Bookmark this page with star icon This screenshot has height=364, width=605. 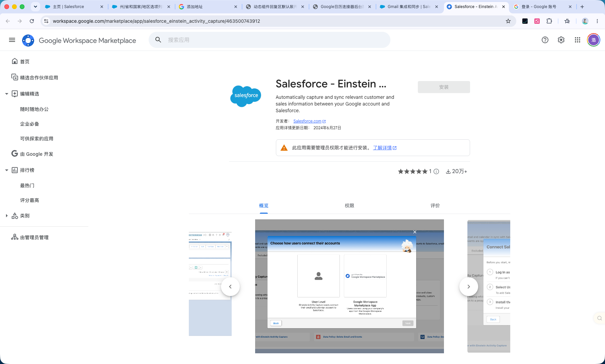(x=508, y=21)
